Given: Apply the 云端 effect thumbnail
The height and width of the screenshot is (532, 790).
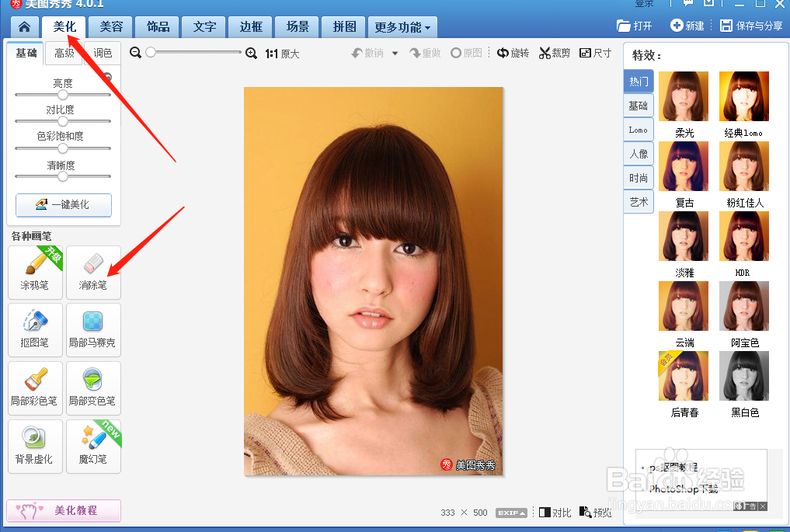Looking at the screenshot, I should tap(684, 306).
